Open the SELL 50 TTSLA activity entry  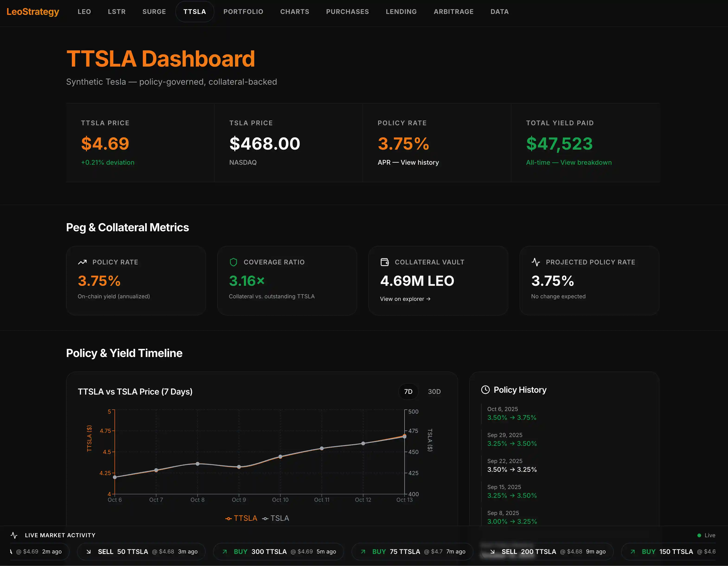[141, 552]
